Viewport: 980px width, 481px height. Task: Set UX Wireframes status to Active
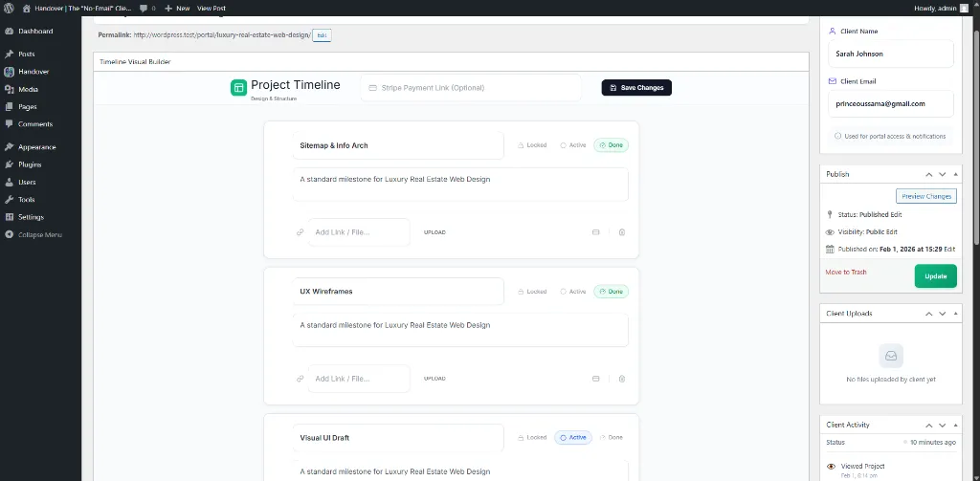[x=573, y=292]
